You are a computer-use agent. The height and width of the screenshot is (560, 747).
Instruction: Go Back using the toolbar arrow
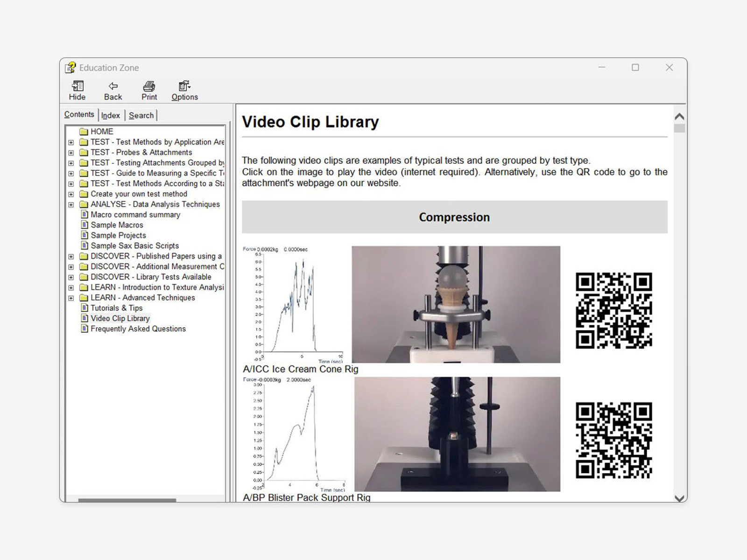point(113,86)
